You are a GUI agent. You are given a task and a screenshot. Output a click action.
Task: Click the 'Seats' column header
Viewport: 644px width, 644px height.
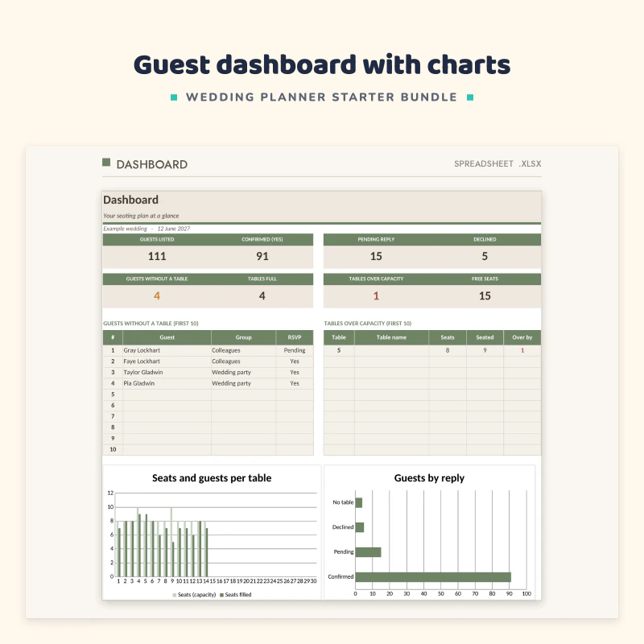pos(448,337)
